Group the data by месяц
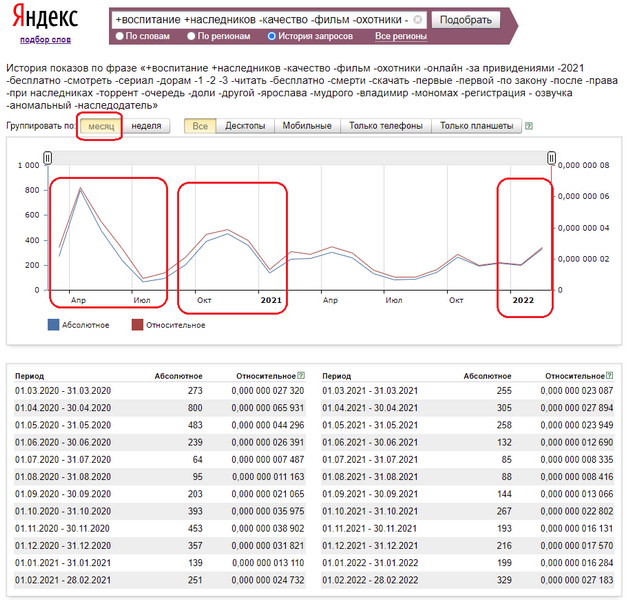This screenshot has width=630, height=600. 101,127
